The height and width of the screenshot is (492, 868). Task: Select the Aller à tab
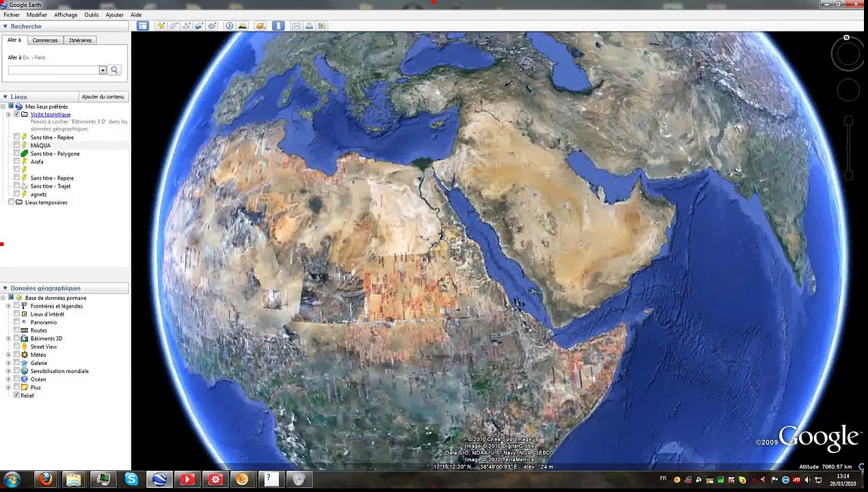tap(14, 40)
